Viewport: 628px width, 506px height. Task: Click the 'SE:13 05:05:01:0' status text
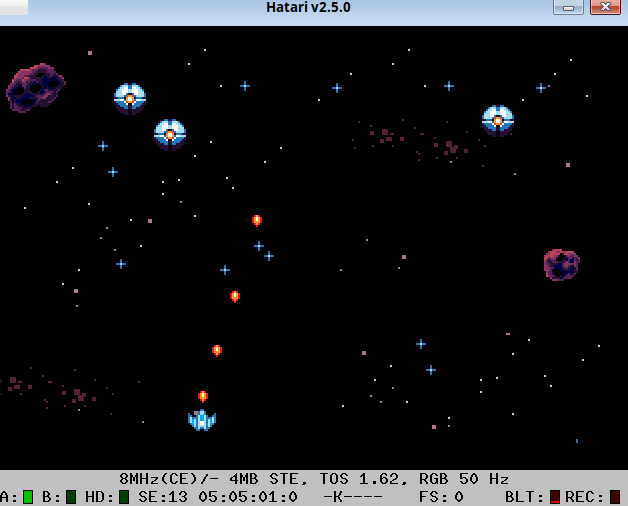click(x=218, y=497)
